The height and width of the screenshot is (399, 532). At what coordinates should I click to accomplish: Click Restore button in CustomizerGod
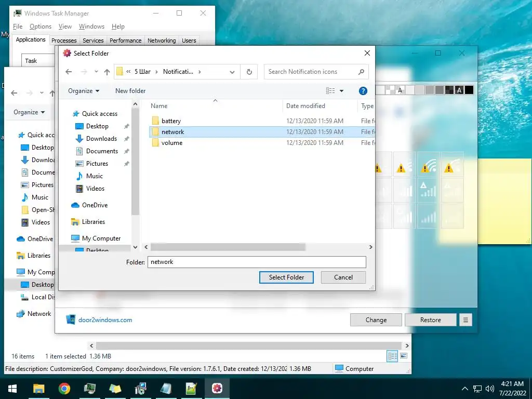(x=430, y=320)
